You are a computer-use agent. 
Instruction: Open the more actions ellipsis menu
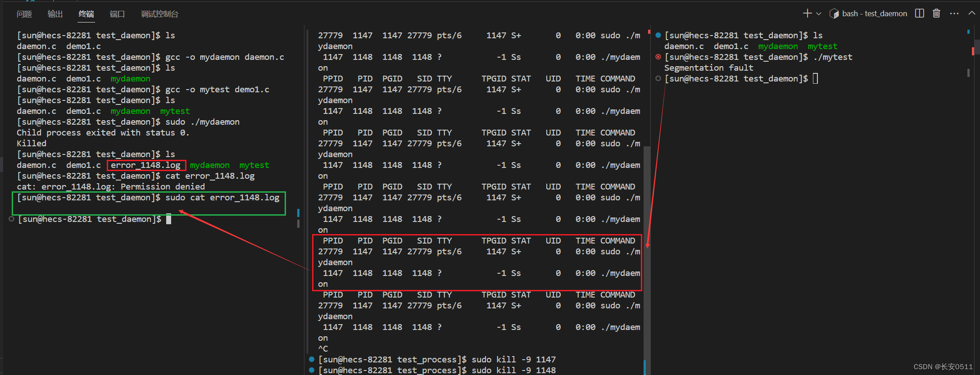pos(954,14)
